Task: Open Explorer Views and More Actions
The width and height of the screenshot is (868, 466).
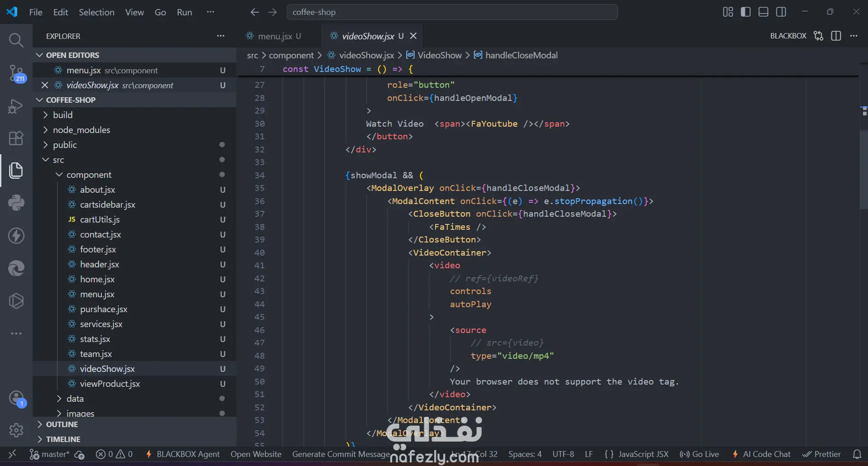Action: coord(221,36)
